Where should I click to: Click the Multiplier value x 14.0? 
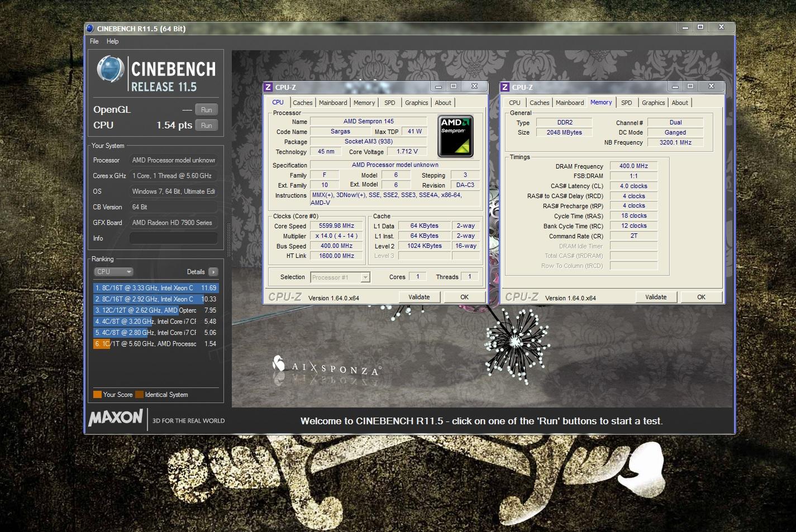[336, 236]
